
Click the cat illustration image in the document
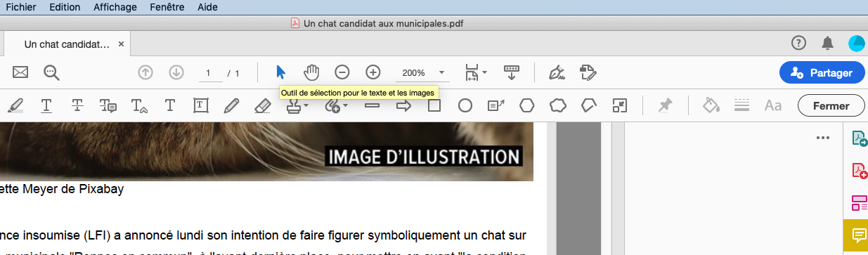[266, 152]
